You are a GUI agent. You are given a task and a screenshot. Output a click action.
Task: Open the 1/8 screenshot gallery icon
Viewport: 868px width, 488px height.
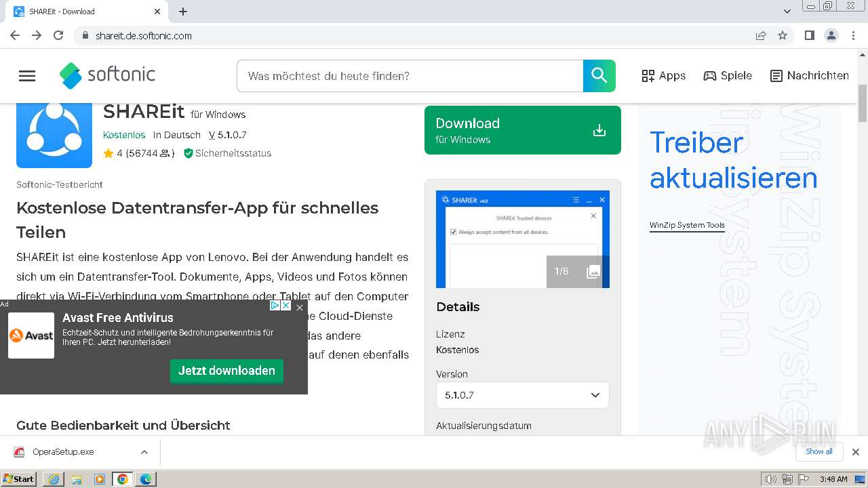[x=578, y=272]
